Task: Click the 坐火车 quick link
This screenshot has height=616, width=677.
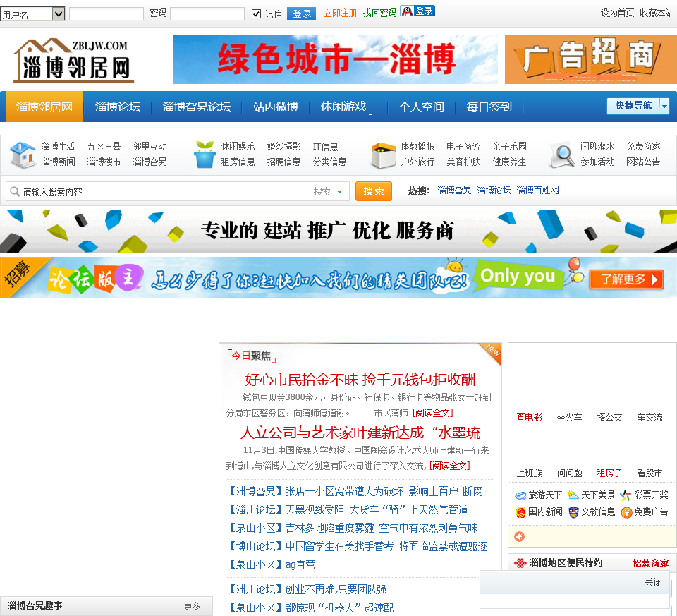Action: (x=569, y=417)
